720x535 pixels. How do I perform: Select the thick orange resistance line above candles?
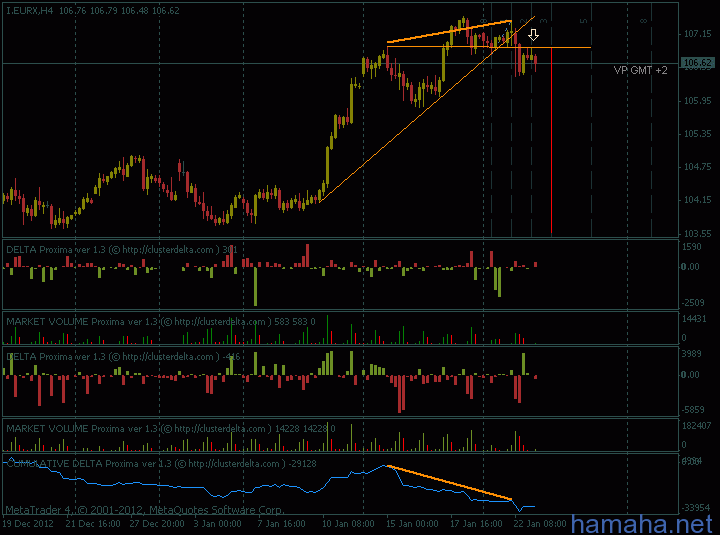449,32
